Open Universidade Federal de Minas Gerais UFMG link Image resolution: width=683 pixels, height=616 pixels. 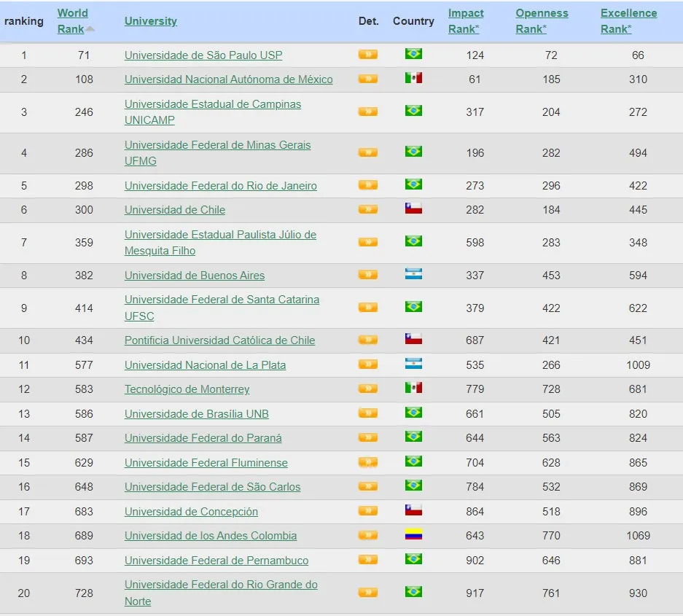[217, 153]
